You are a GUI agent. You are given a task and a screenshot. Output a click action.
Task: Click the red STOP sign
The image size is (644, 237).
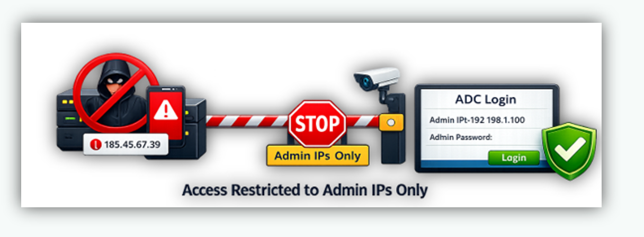[x=317, y=123]
